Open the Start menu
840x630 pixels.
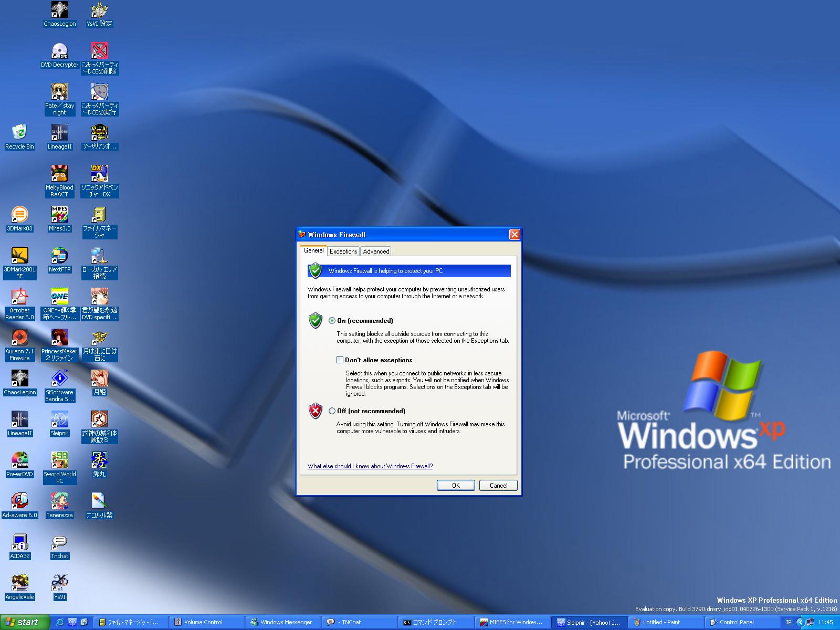click(24, 622)
